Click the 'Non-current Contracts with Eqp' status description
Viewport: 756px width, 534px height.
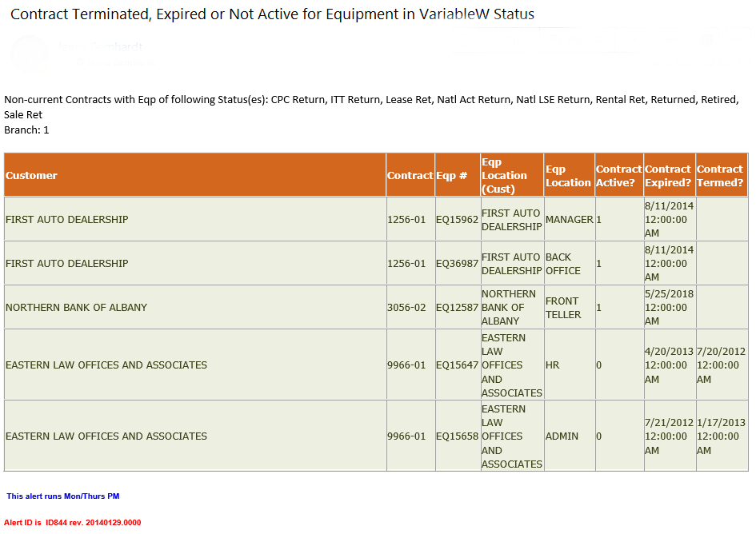371,107
